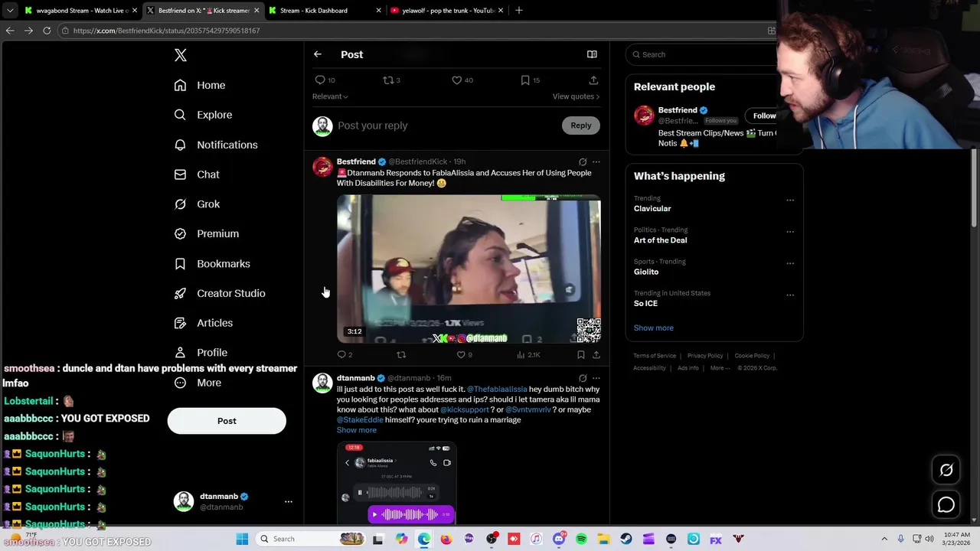Image resolution: width=980 pixels, height=551 pixels.
Task: Switch to Stream - Kick Dashboard tab
Action: 325,11
